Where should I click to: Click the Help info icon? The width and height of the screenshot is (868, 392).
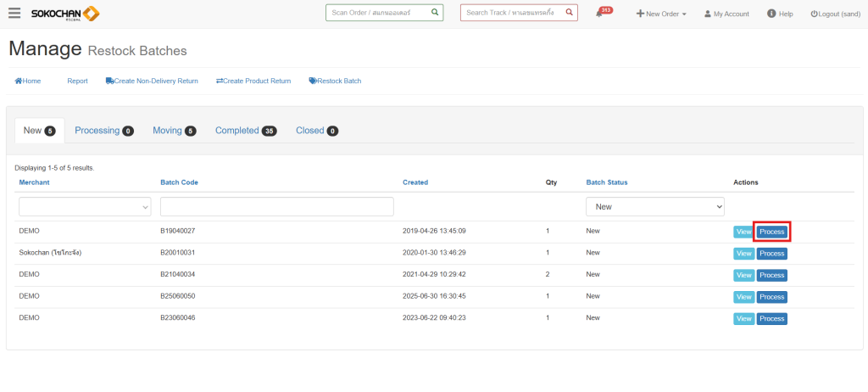point(771,14)
